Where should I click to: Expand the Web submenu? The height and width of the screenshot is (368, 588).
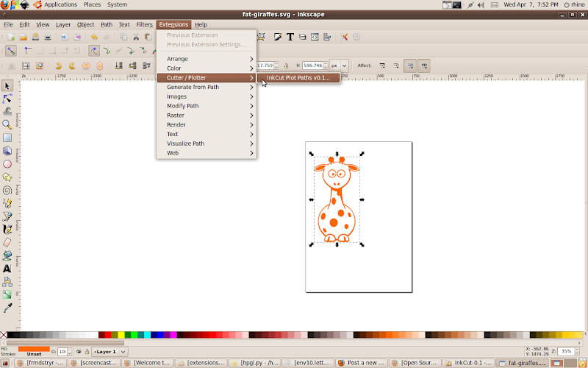click(x=207, y=153)
